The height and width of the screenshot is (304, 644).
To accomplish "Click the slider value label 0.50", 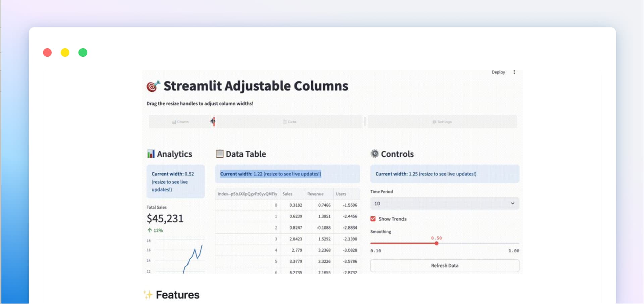I will [436, 238].
